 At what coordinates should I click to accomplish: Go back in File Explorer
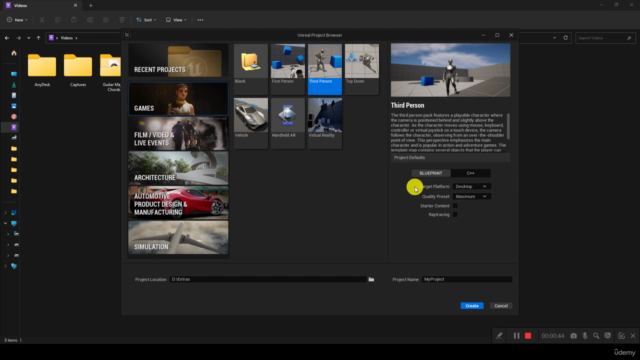click(7, 38)
